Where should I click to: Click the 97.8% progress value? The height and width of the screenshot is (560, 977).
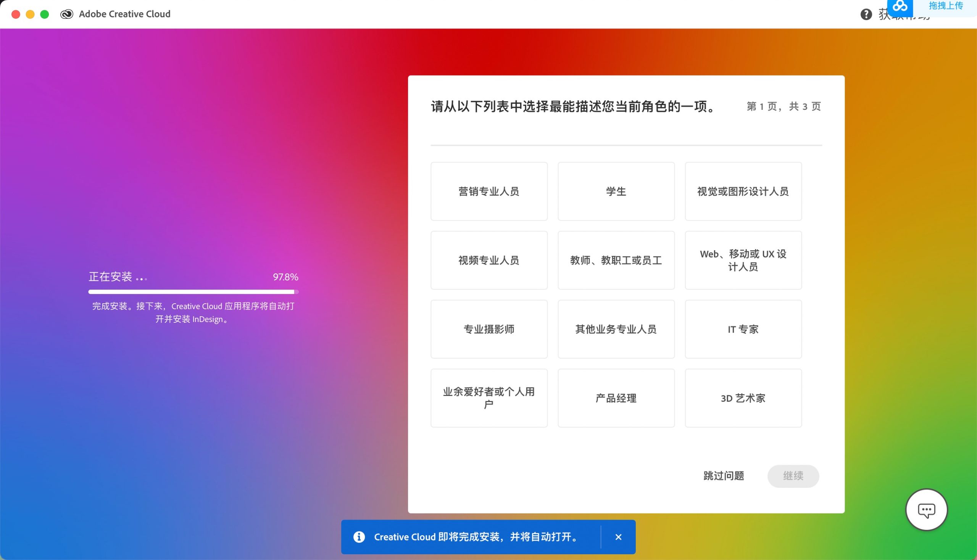[285, 277]
